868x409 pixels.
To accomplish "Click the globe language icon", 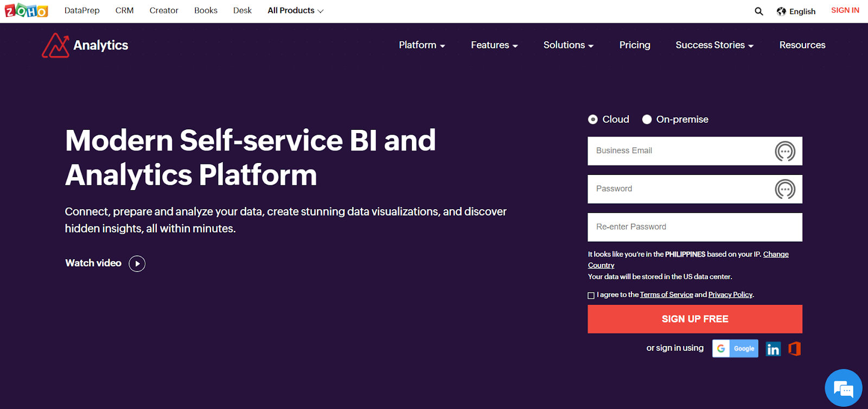I will pyautogui.click(x=781, y=11).
